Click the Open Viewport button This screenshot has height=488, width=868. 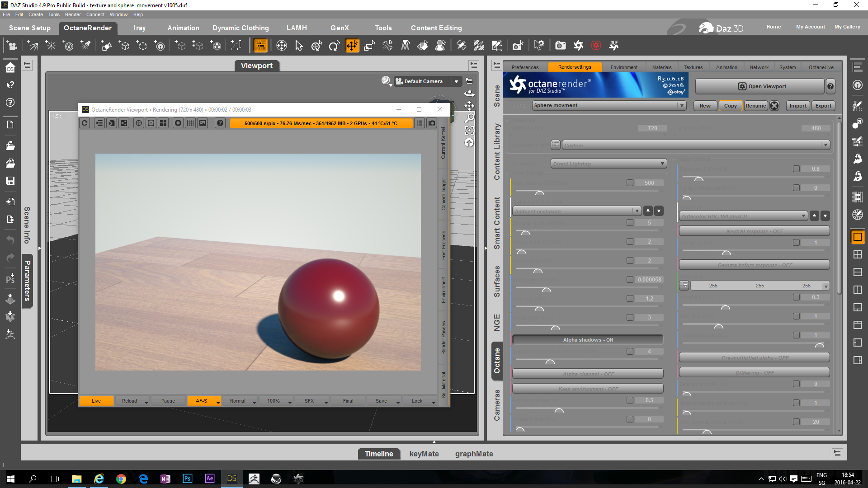pos(762,86)
